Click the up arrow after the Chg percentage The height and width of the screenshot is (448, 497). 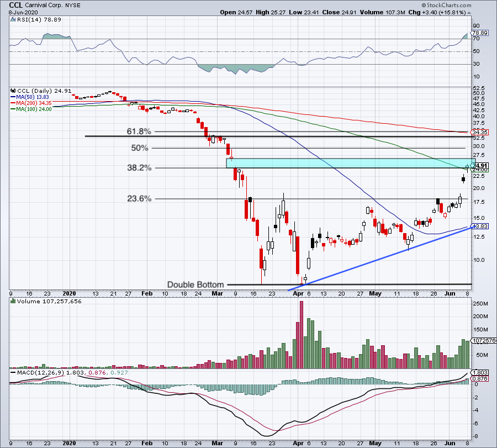[469, 13]
